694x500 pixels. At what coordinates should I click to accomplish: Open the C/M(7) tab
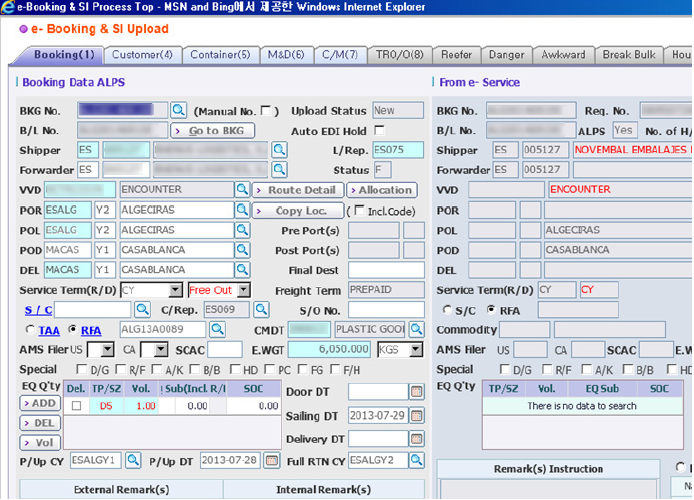click(340, 55)
